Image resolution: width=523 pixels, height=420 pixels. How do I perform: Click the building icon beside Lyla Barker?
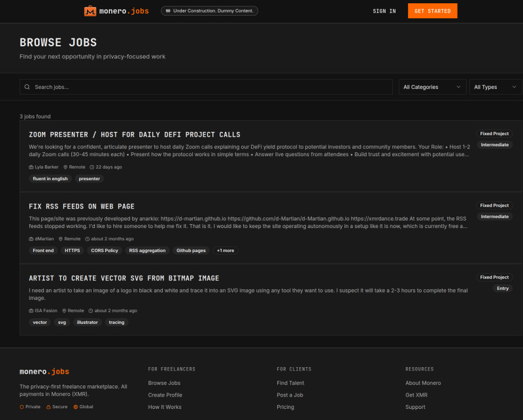[31, 167]
